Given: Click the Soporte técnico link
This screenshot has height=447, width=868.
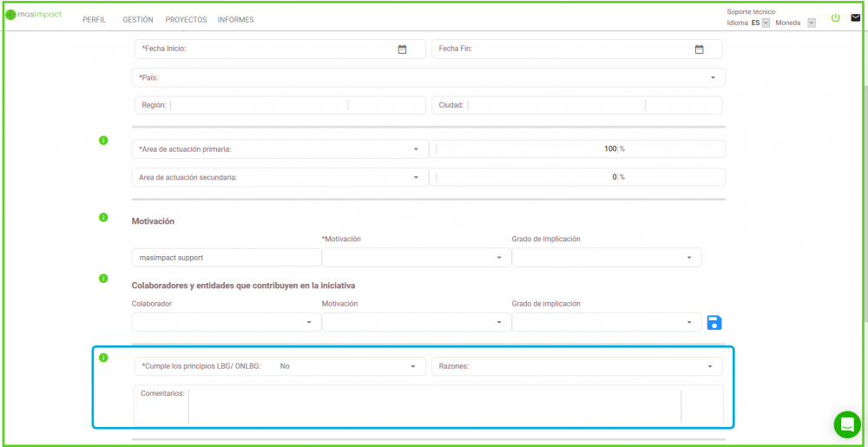Looking at the screenshot, I should pyautogui.click(x=753, y=11).
